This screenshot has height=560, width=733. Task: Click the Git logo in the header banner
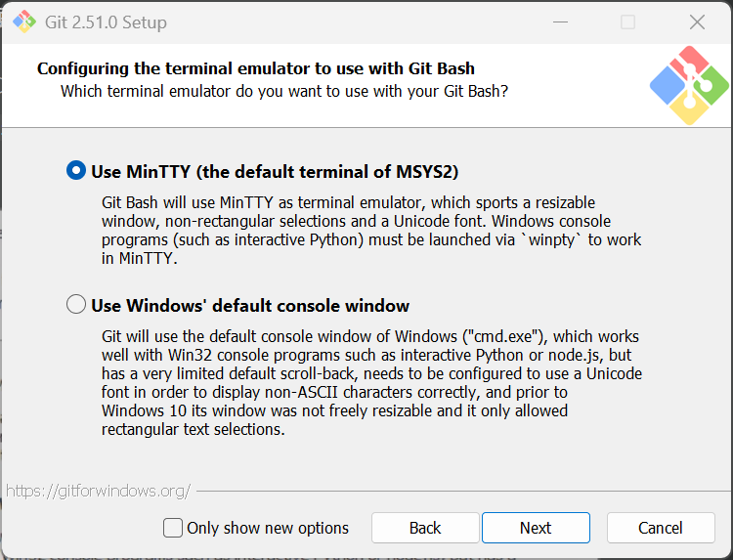pyautogui.click(x=689, y=84)
